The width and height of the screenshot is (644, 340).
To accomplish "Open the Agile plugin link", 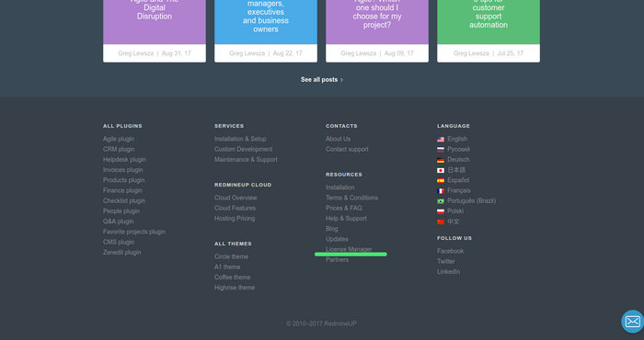I will [x=119, y=139].
